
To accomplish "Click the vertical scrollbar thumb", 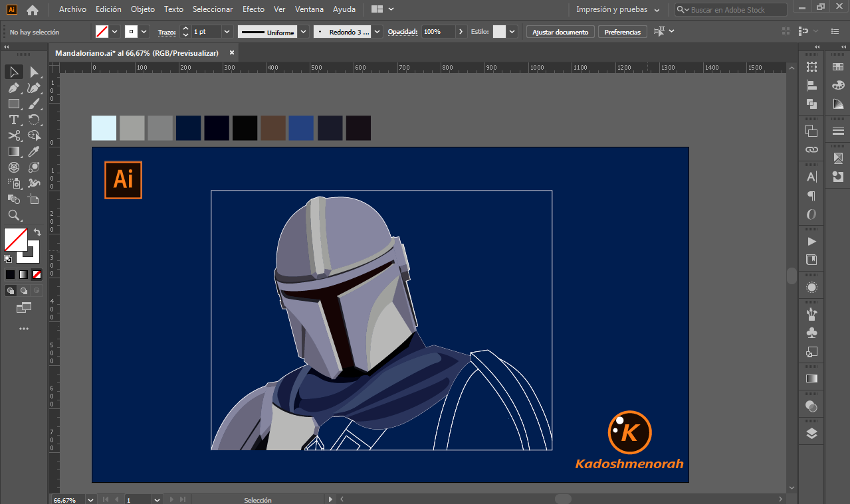I will 791,276.
